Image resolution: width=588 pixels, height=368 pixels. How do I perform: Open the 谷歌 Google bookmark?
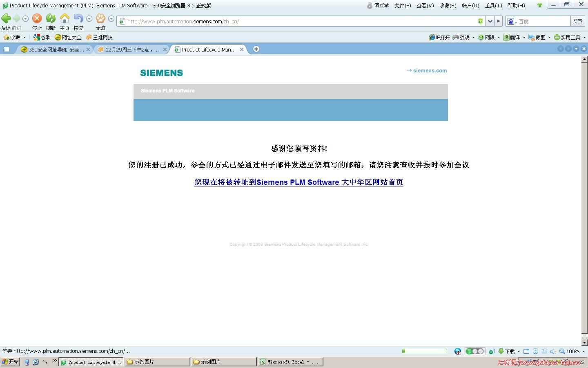coord(42,37)
